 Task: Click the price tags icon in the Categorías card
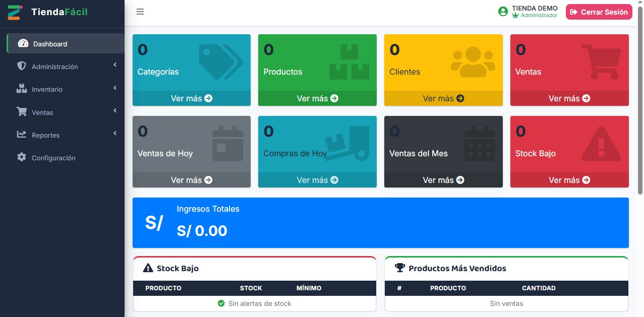[221, 61]
